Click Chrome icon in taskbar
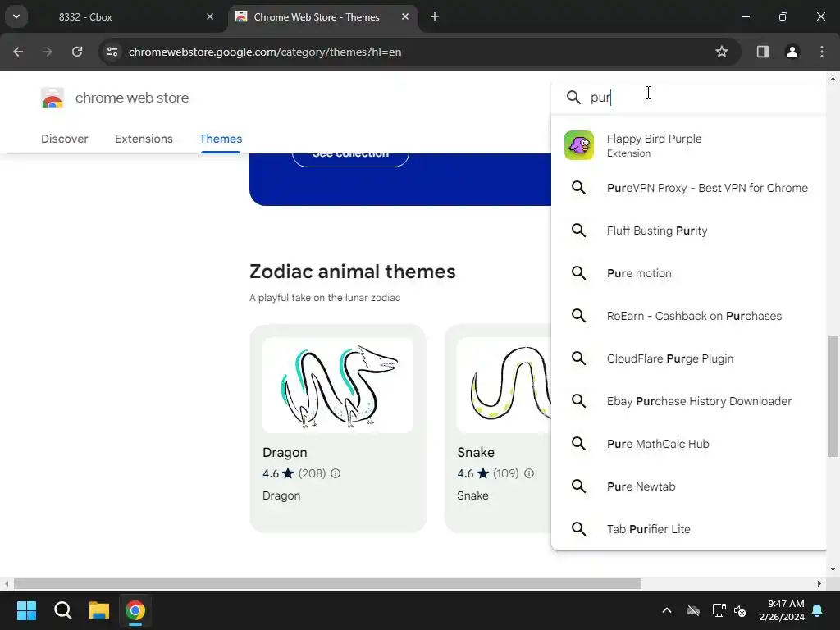Image resolution: width=840 pixels, height=630 pixels. [135, 610]
